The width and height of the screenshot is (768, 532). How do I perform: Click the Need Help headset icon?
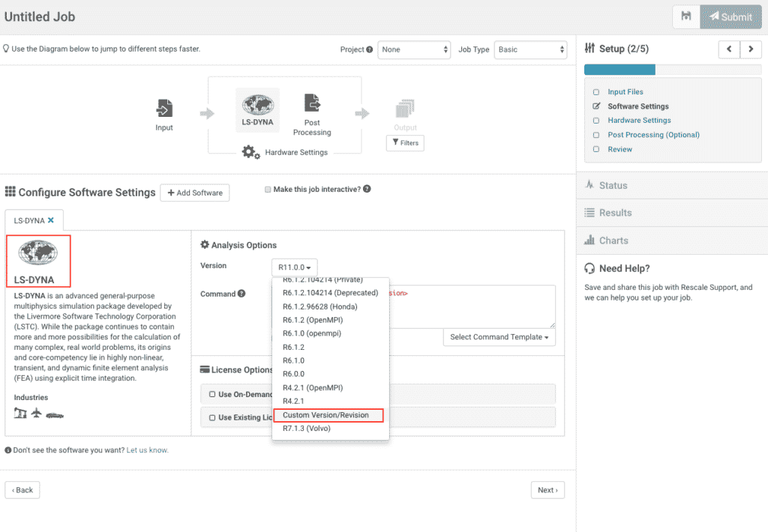pyautogui.click(x=589, y=268)
